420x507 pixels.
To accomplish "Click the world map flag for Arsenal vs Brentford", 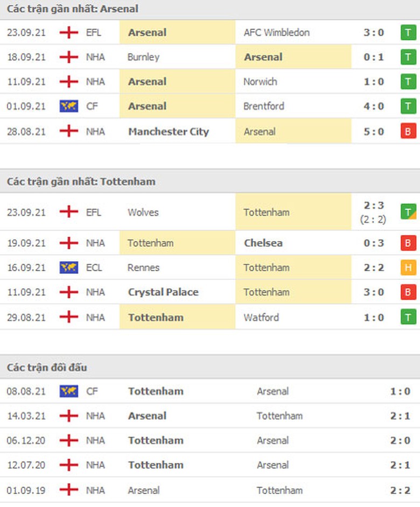I will click(x=68, y=107).
